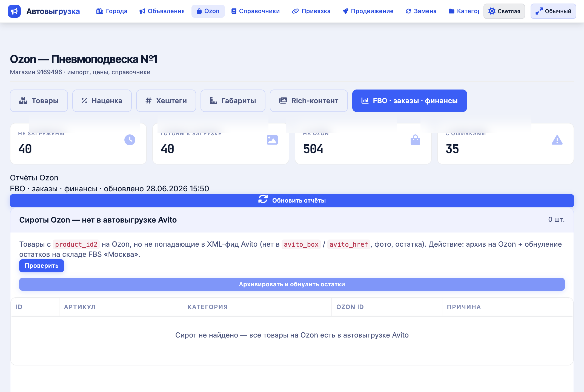The height and width of the screenshot is (392, 584).
Task: Click the Автовыгрузка megaphone logo icon
Action: click(14, 11)
